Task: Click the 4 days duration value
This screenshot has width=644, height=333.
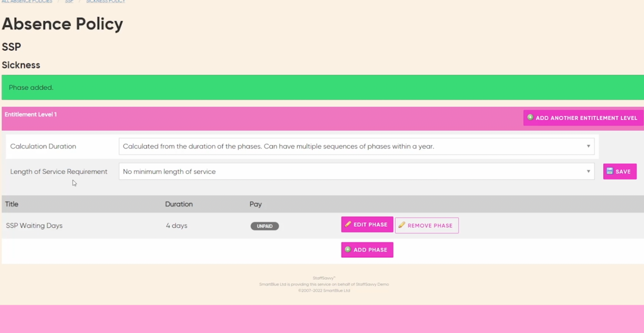Action: tap(177, 226)
